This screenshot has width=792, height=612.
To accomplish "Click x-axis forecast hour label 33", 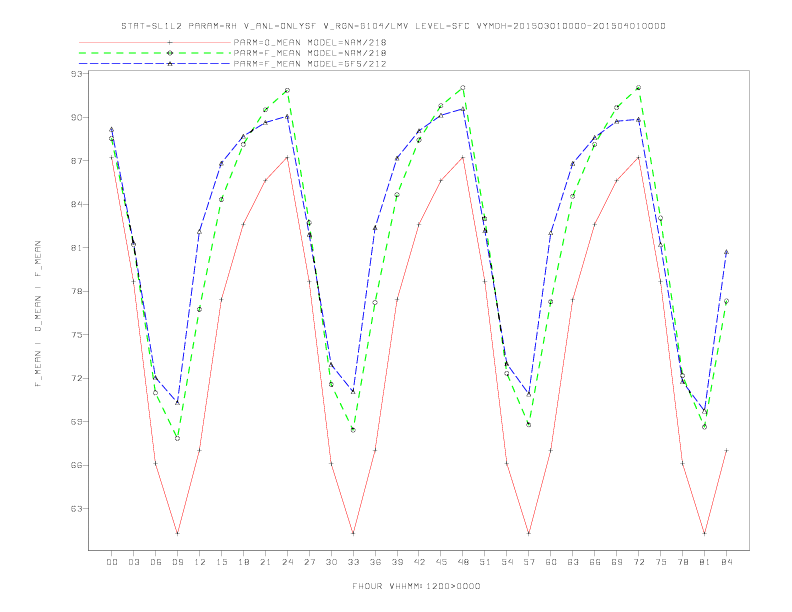I will point(353,562).
